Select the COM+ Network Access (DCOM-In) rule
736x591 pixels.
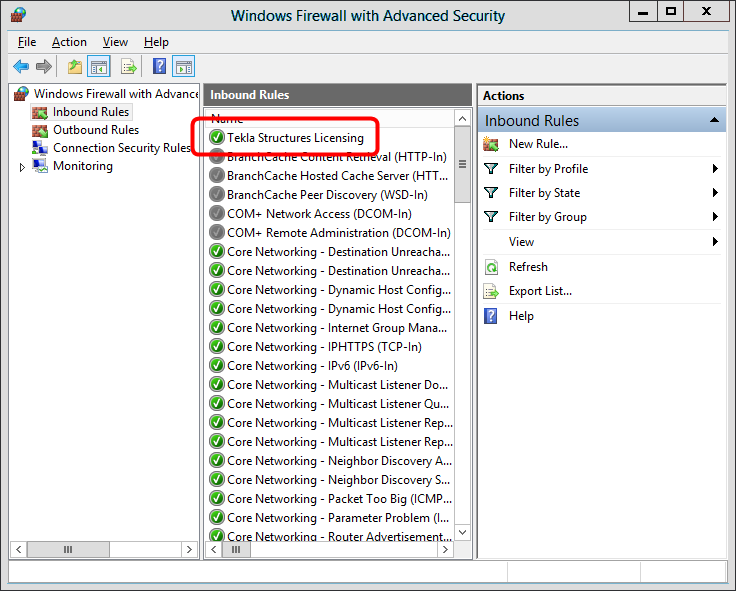coord(318,213)
